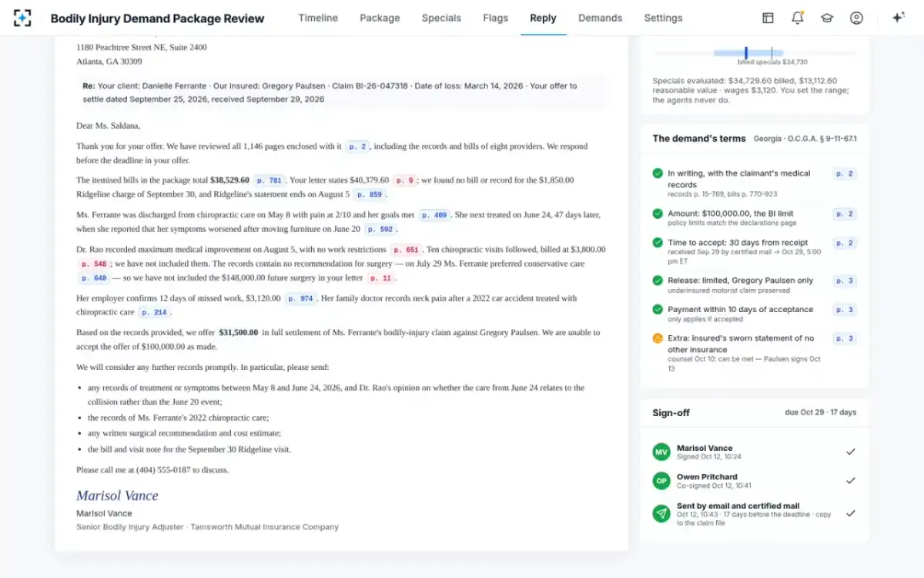
Task: Open the red p. 651 citation
Action: click(x=407, y=250)
